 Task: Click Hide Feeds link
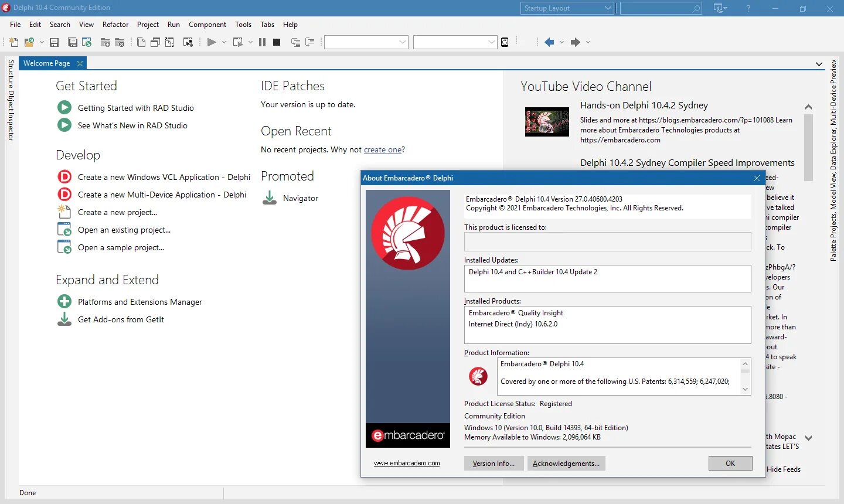click(784, 469)
